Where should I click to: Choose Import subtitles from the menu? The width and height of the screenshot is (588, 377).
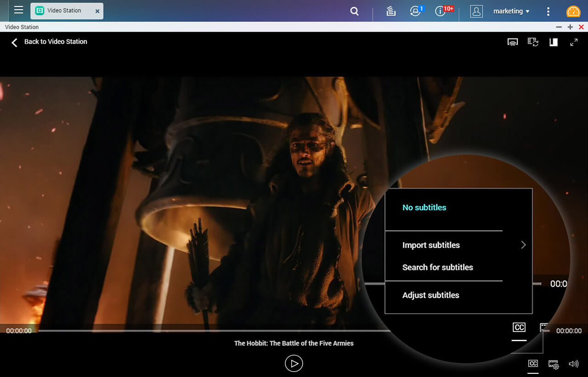431,245
